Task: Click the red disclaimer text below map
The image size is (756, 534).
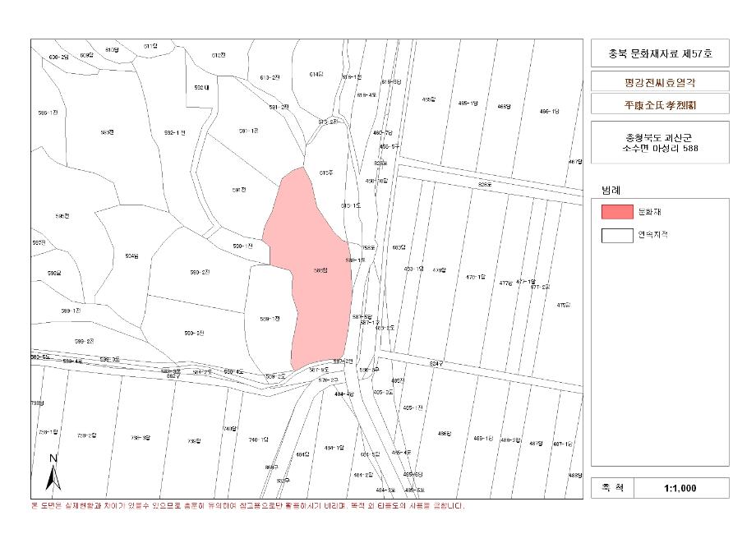Action: (x=247, y=506)
